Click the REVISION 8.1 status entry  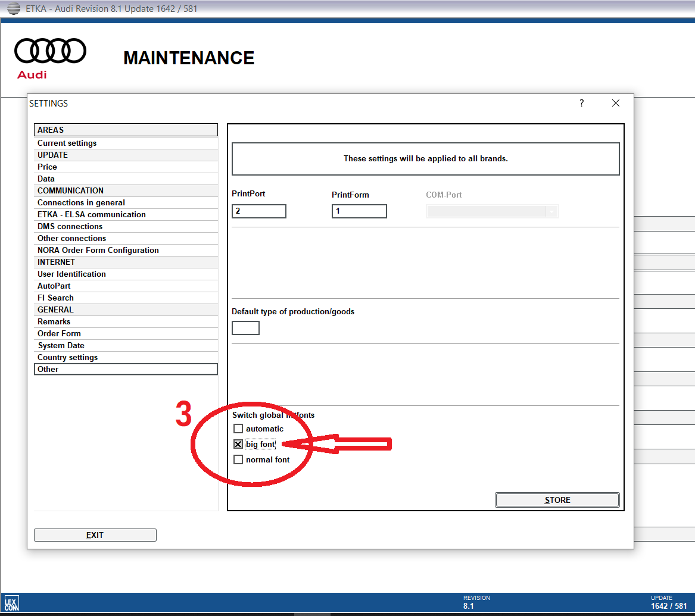point(476,602)
